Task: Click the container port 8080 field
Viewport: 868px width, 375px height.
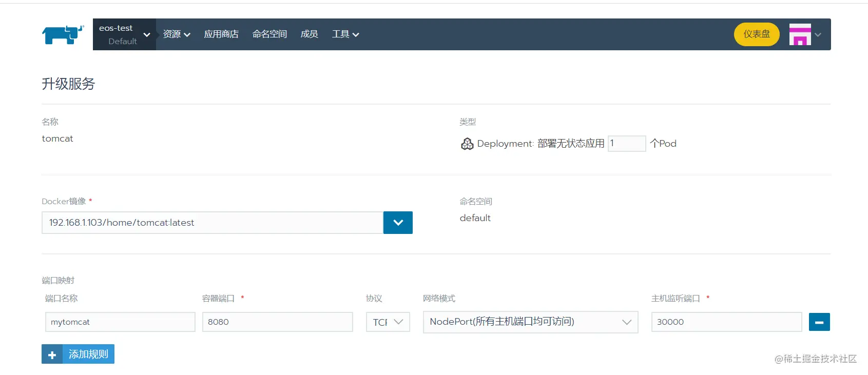Action: pyautogui.click(x=278, y=322)
